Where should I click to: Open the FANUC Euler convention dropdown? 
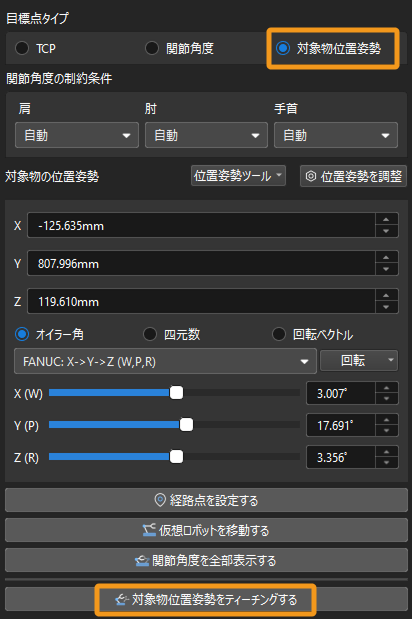[165, 361]
